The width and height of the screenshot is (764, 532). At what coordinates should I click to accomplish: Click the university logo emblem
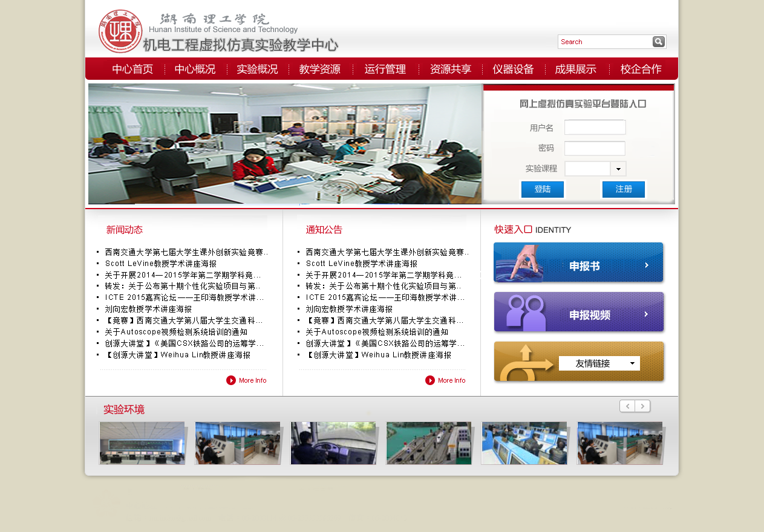coord(120,31)
